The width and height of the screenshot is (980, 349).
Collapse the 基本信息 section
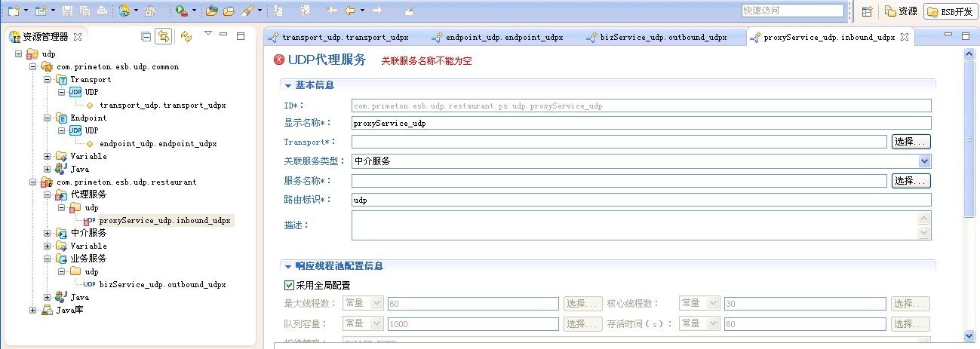coord(288,85)
